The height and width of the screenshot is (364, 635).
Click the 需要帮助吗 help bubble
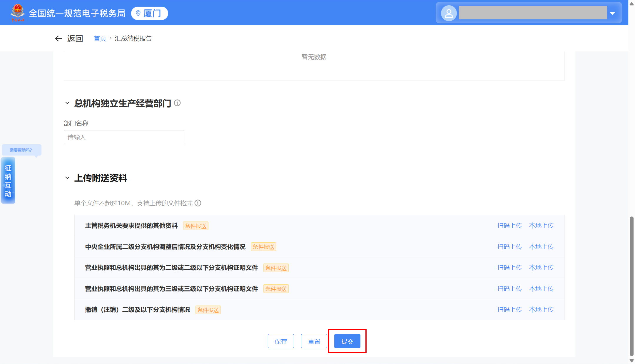[21, 150]
